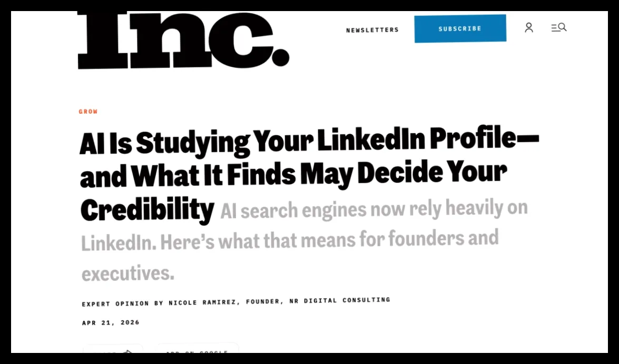Open the GROW category link
The height and width of the screenshot is (364, 619).
coord(89,112)
